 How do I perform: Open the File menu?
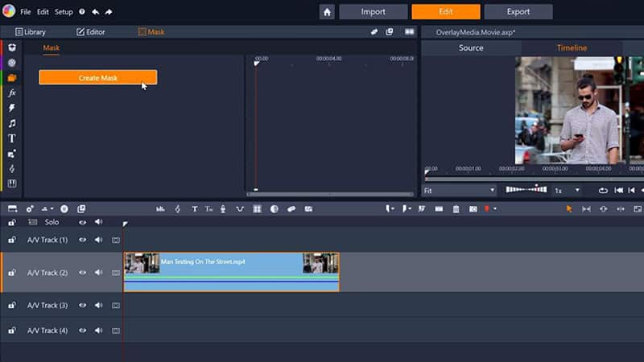(x=26, y=12)
